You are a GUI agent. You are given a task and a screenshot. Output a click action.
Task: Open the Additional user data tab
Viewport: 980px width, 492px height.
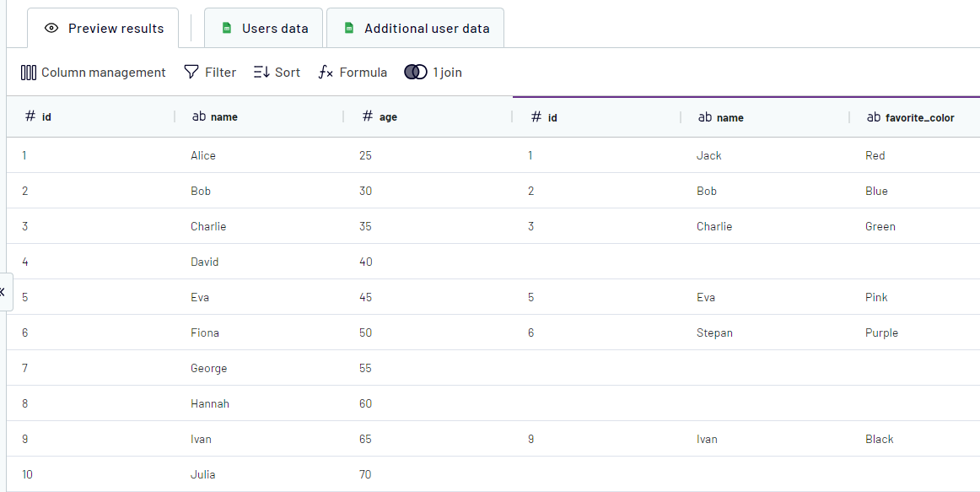click(x=415, y=29)
